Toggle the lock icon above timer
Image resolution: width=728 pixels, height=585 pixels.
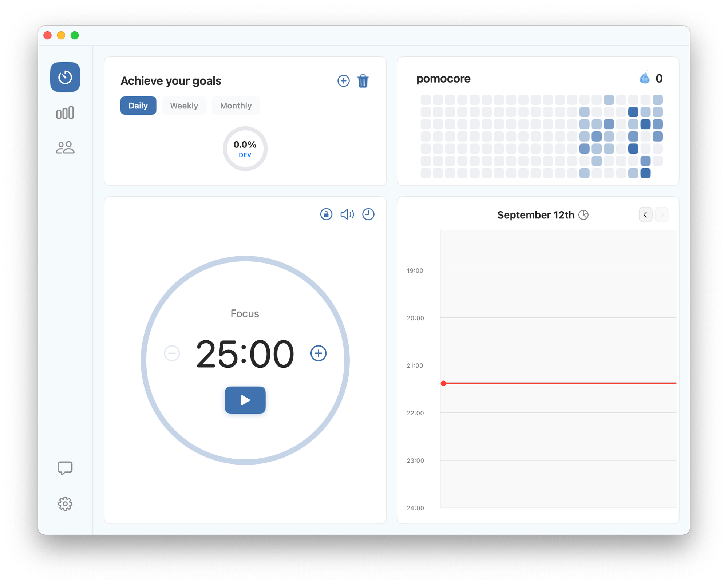(x=326, y=214)
